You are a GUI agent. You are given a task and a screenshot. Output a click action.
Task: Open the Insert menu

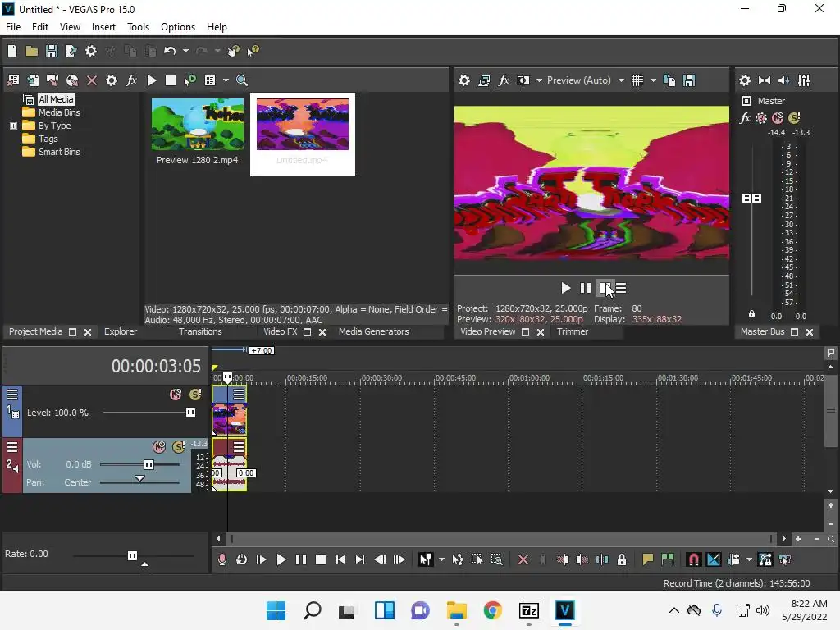[103, 27]
